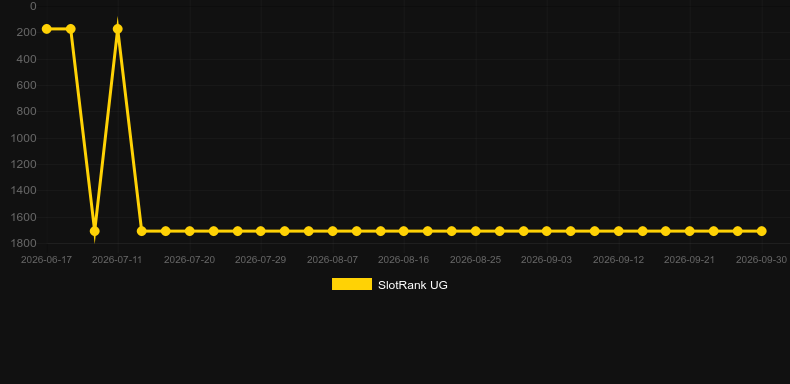Click the 1000 value on the y-axis
Screen dimensions: 790x384
coord(24,138)
